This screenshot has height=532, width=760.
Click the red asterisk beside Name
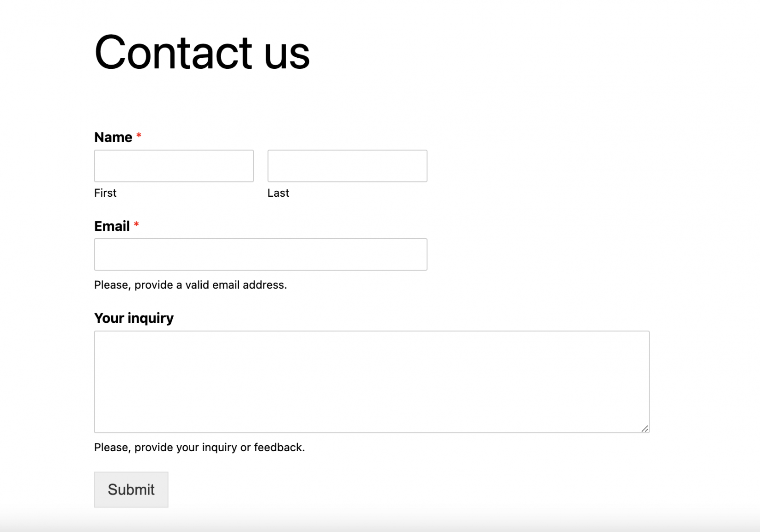click(x=139, y=136)
